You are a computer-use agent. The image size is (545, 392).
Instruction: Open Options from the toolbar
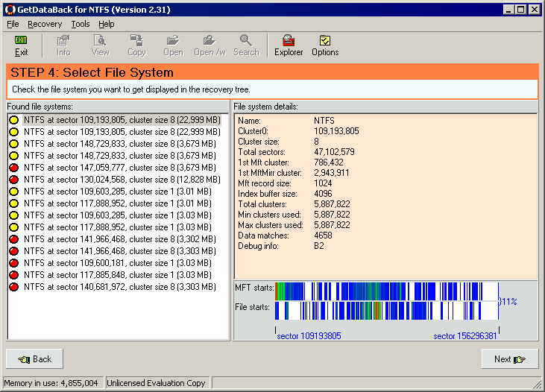pos(325,45)
